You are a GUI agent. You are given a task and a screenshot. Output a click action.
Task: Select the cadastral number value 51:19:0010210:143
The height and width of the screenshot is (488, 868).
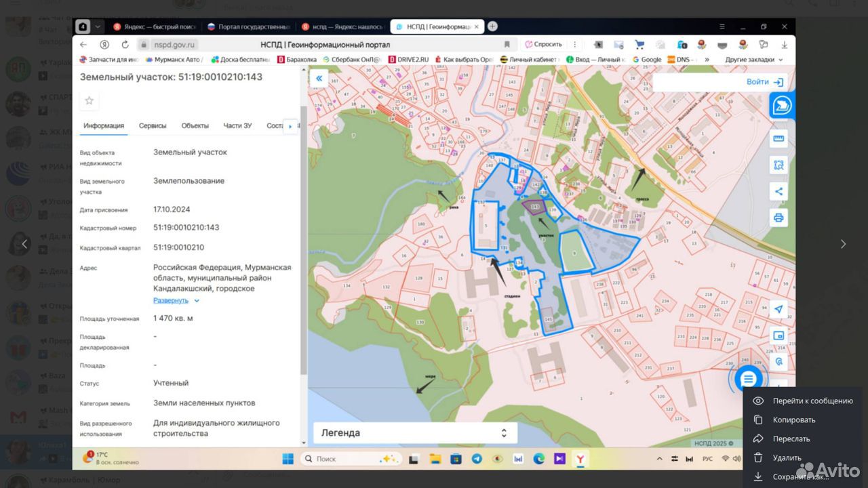pos(186,228)
